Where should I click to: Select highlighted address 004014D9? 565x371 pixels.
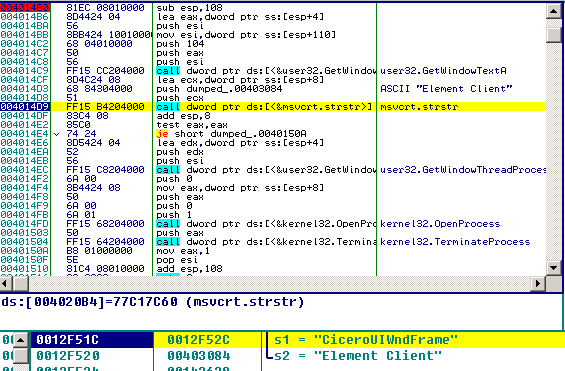(x=25, y=107)
